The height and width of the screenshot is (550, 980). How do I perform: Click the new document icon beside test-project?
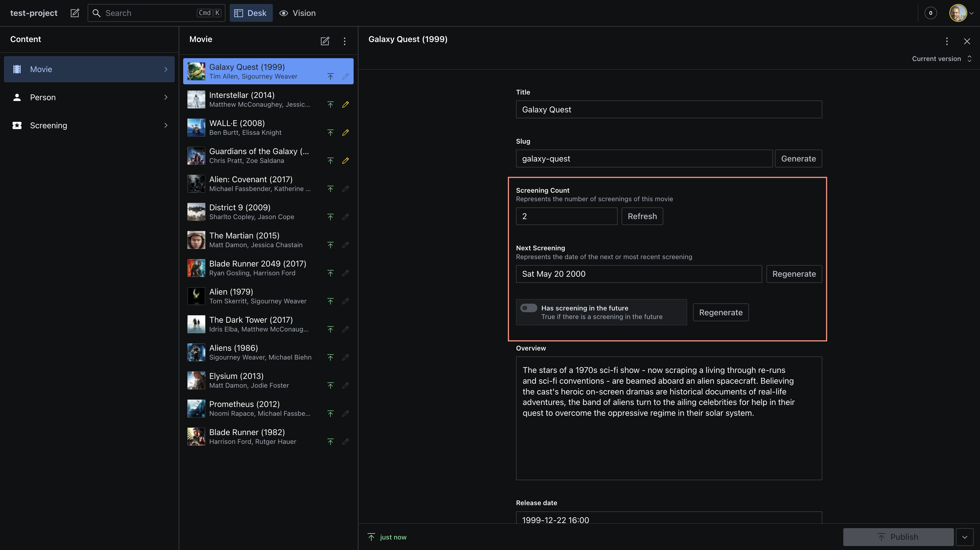pyautogui.click(x=75, y=13)
